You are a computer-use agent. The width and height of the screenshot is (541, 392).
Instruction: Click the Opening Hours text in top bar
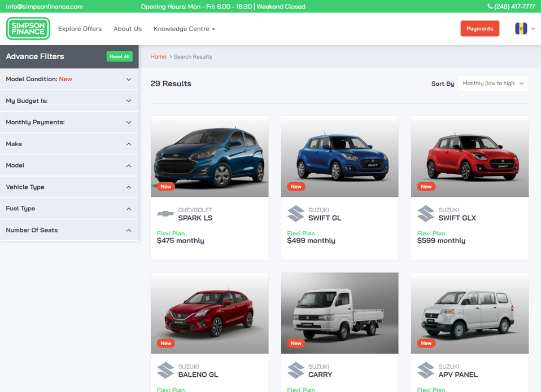click(223, 7)
